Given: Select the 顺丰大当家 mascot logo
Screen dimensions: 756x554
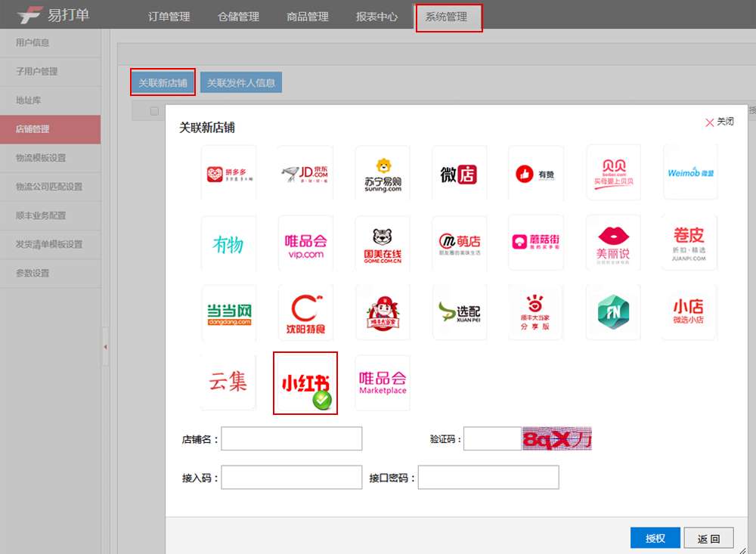Looking at the screenshot, I should click(383, 313).
